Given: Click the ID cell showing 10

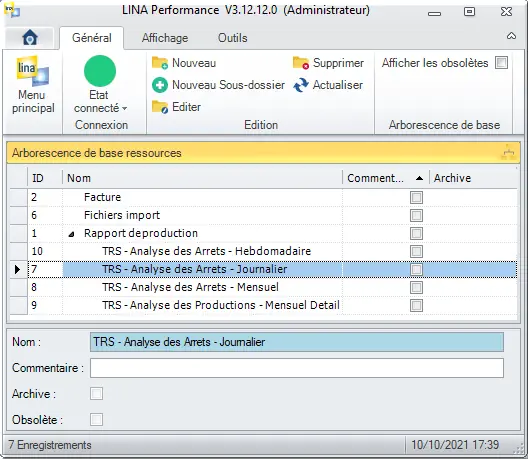Looking at the screenshot, I should tap(45, 251).
